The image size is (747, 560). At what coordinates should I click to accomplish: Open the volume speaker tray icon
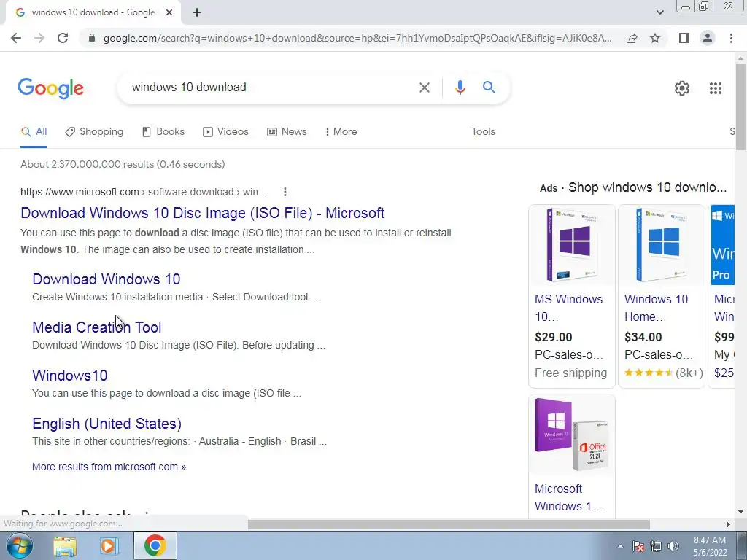point(673,546)
